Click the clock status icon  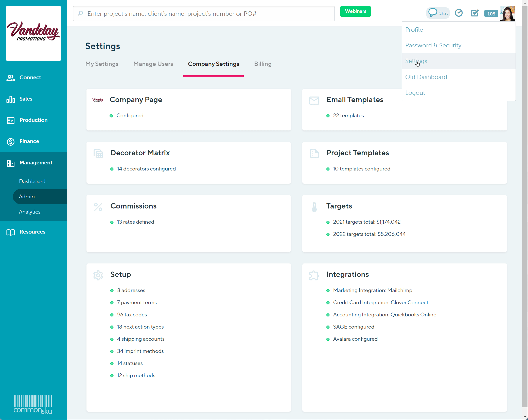point(459,13)
